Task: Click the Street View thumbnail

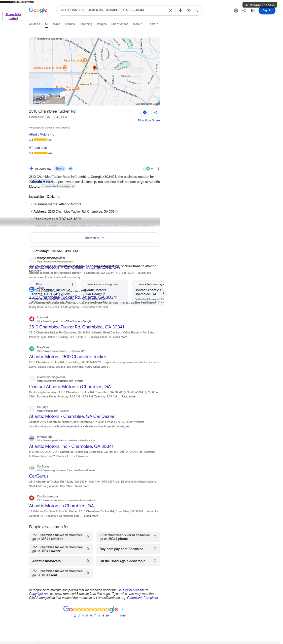Action: click(49, 96)
